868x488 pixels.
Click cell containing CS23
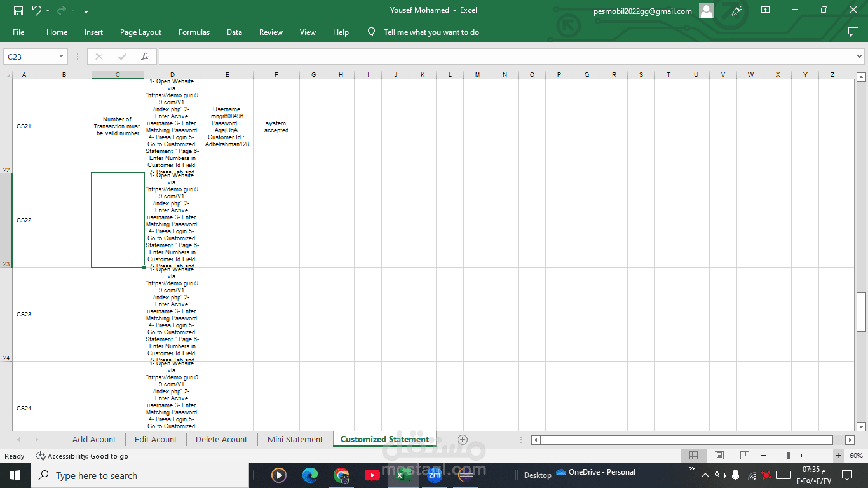[24, 315]
